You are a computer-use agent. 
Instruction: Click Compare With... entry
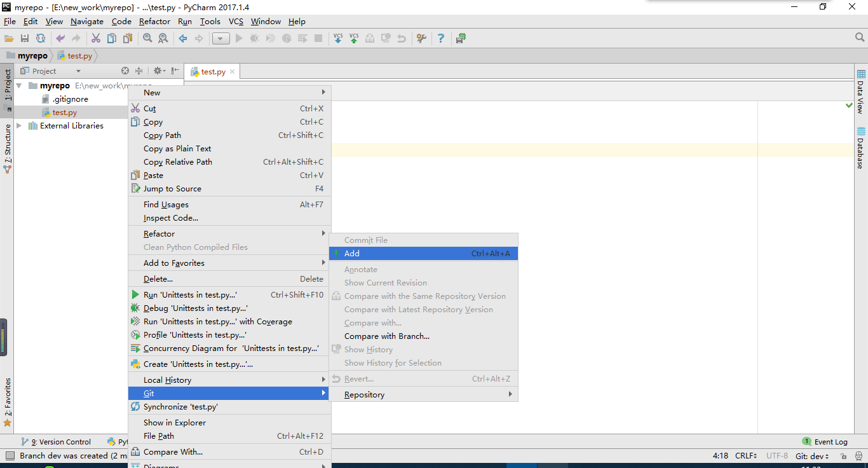229,451
